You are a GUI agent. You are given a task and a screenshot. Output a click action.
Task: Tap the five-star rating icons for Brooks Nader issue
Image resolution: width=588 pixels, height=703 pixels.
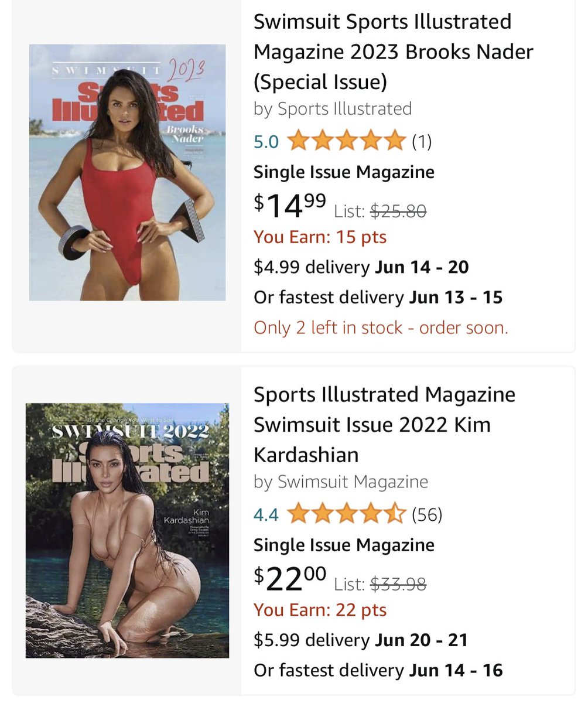347,141
